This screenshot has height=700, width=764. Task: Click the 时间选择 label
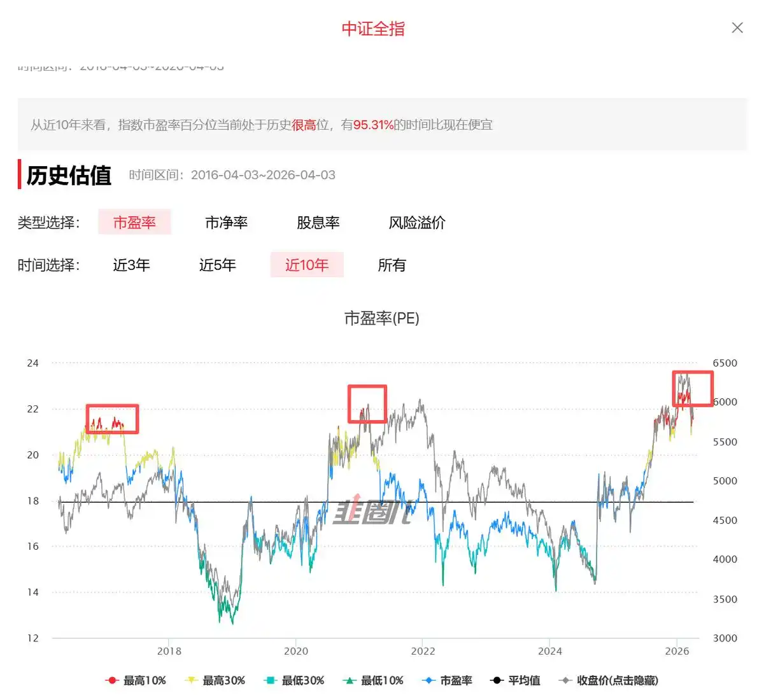tap(49, 265)
